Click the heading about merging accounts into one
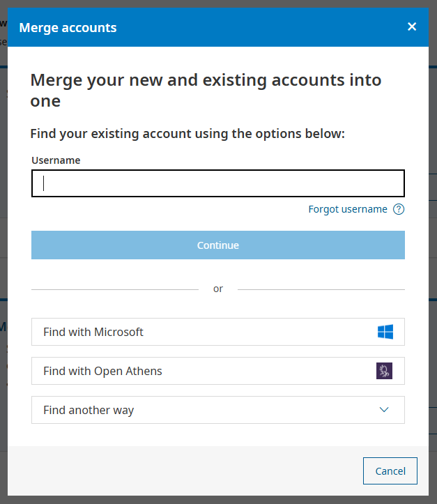 click(x=206, y=91)
